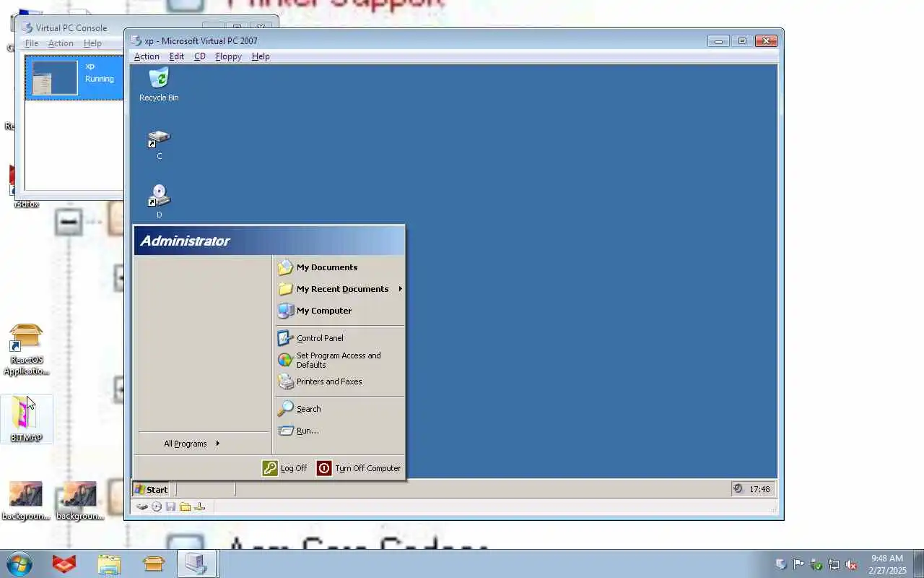Open My Computer from Start menu
The height and width of the screenshot is (578, 924).
(x=324, y=311)
